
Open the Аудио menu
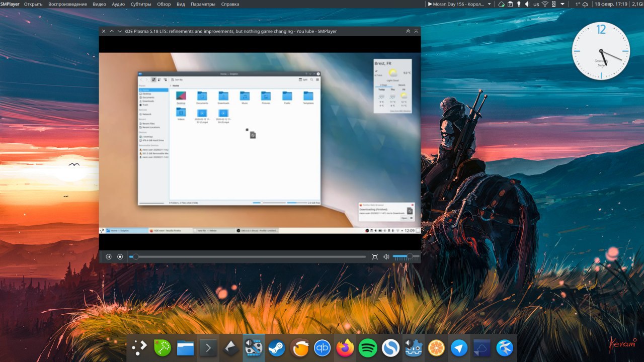tap(118, 4)
